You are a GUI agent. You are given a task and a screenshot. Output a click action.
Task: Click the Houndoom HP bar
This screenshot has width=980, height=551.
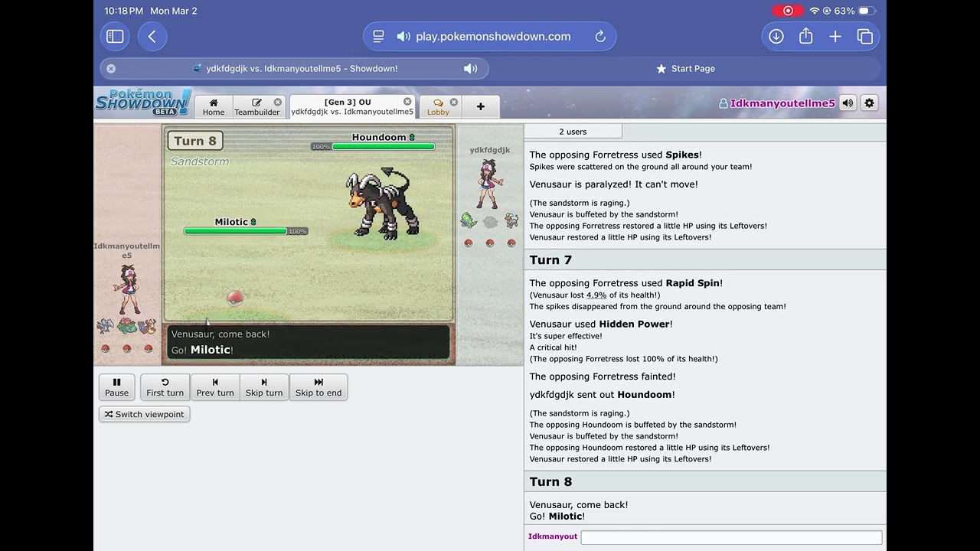(383, 146)
